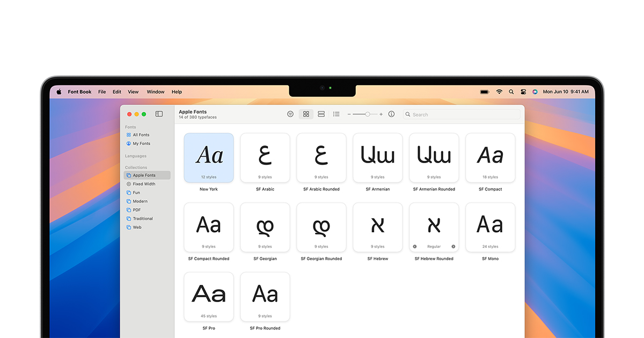Select the New York font thumbnail
Viewport: 644px width, 338px height.
[209, 157]
